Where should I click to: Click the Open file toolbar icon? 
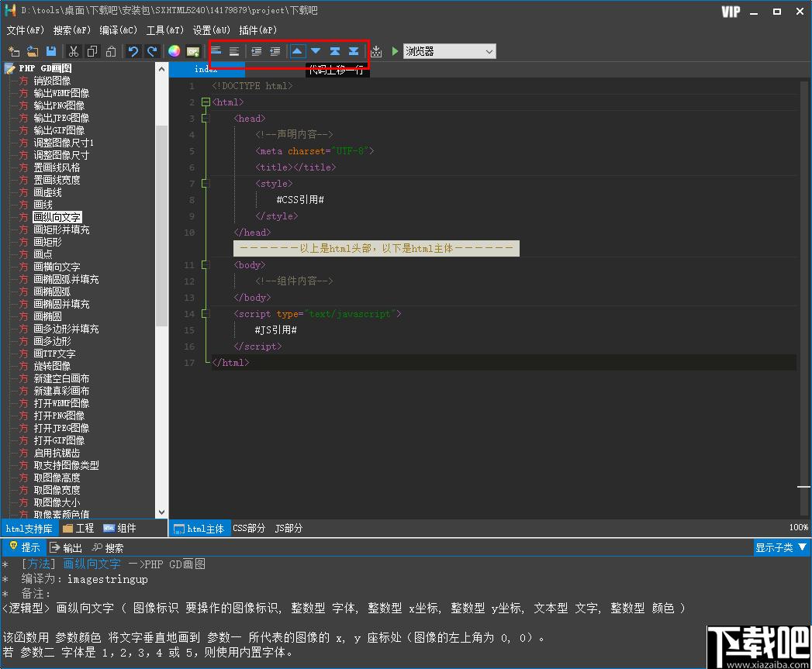click(33, 51)
